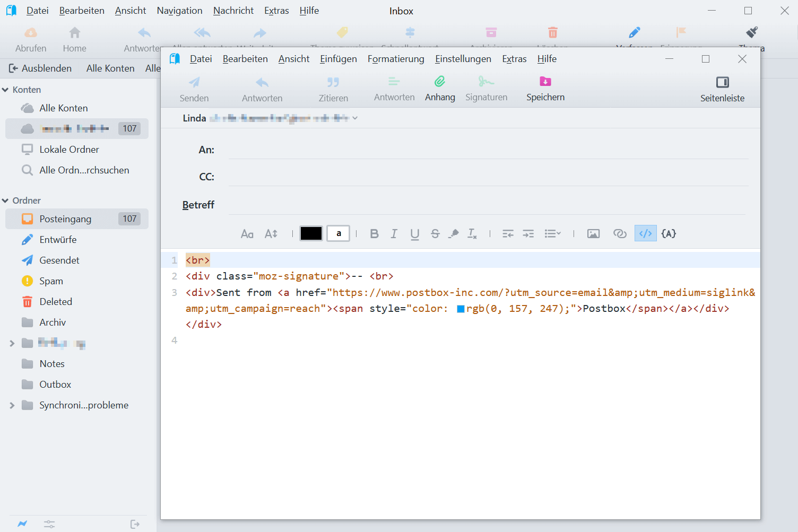This screenshot has width=798, height=532.
Task: Click the font family Aa icon
Action: (x=247, y=234)
